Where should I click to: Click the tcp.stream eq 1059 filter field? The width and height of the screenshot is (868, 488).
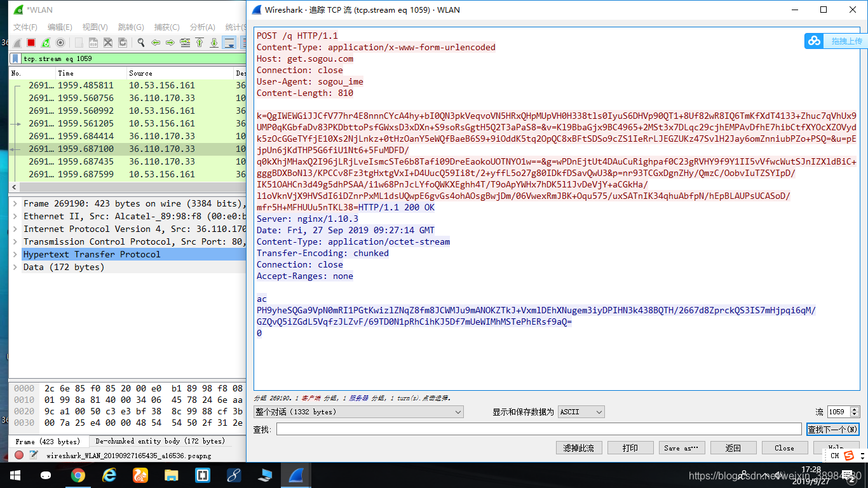pos(133,58)
